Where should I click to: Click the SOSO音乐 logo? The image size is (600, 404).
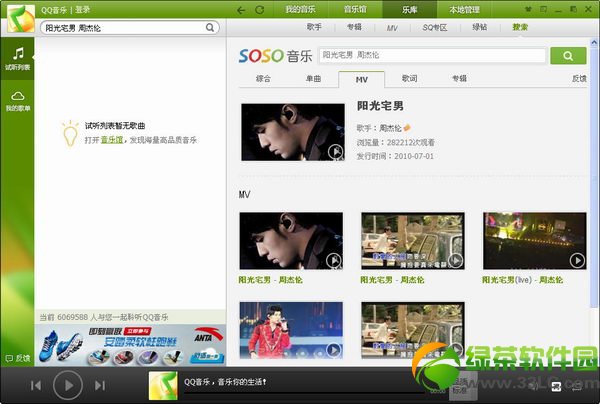click(x=276, y=56)
